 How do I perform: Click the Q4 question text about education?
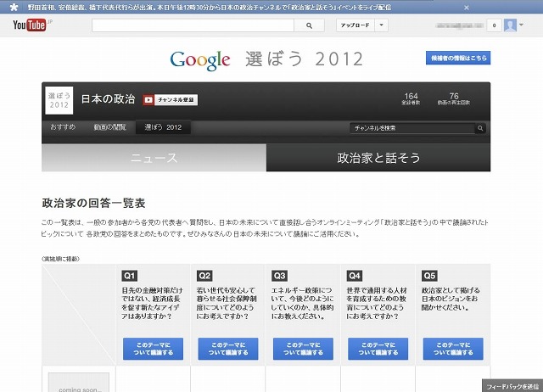[x=377, y=304]
